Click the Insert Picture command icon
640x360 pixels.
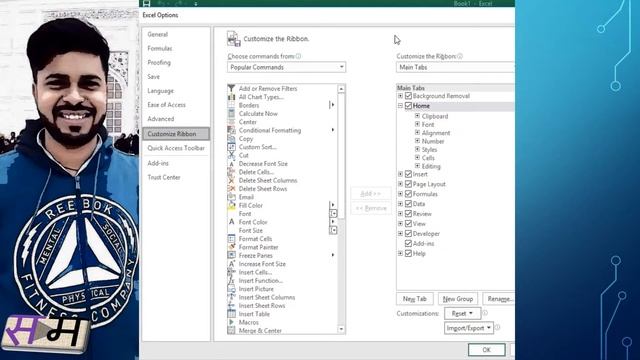[231, 289]
